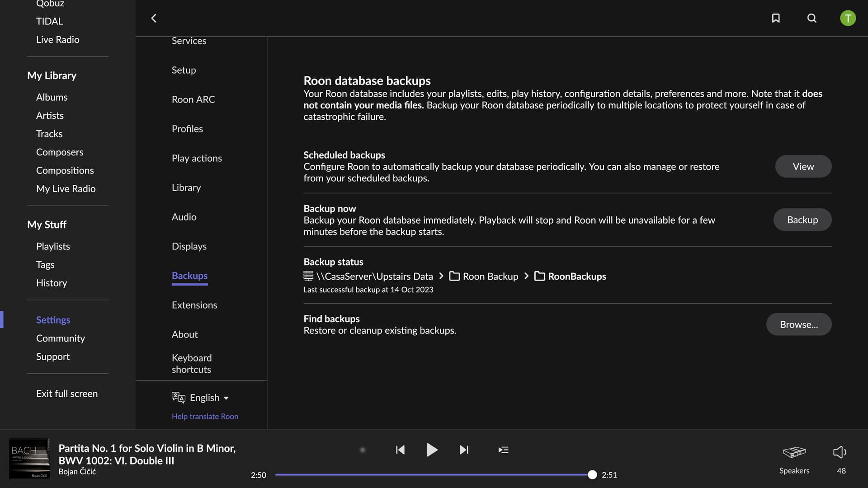Click the back arrow icon
The width and height of the screenshot is (868, 488).
[x=154, y=18]
